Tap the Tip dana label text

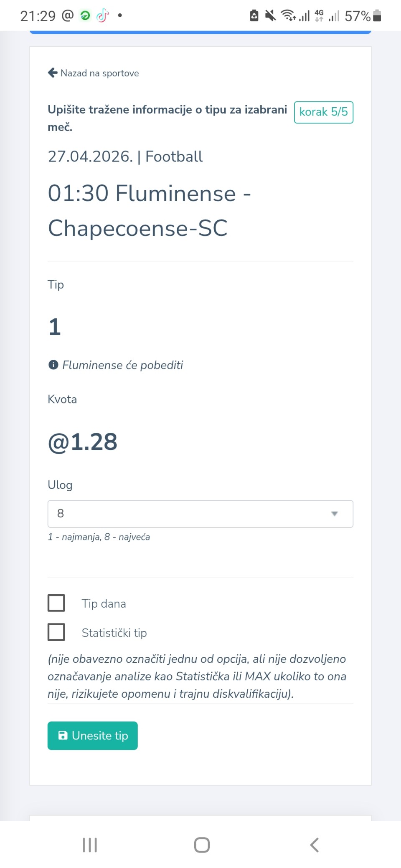pos(104,603)
